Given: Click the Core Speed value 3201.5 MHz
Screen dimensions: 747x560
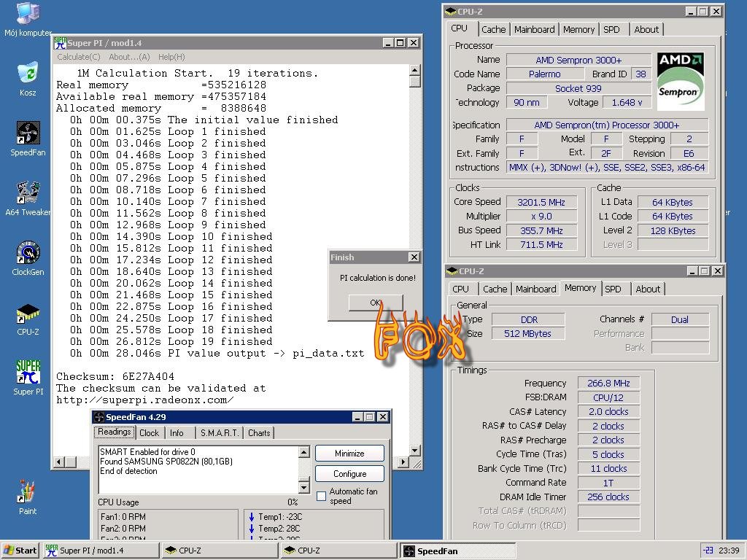Looking at the screenshot, I should coord(541,203).
